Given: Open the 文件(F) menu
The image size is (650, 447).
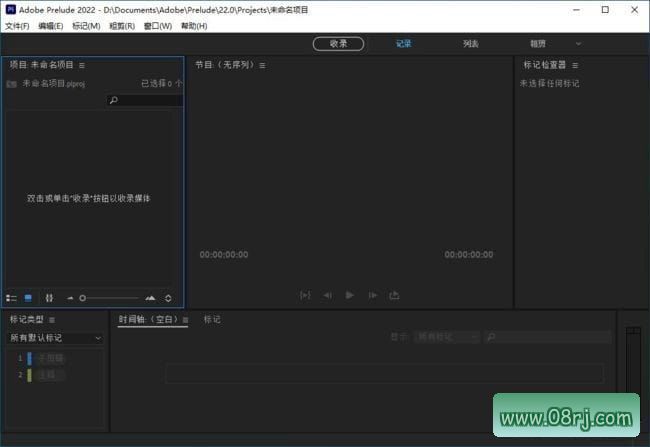Looking at the screenshot, I should point(17,26).
